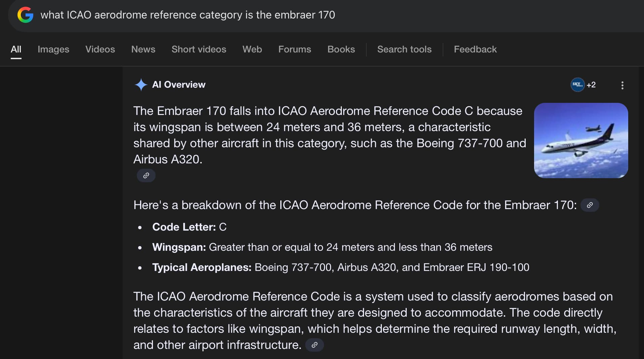Switch to the Images tab
Screen dimensions: 644x359
tap(53, 49)
